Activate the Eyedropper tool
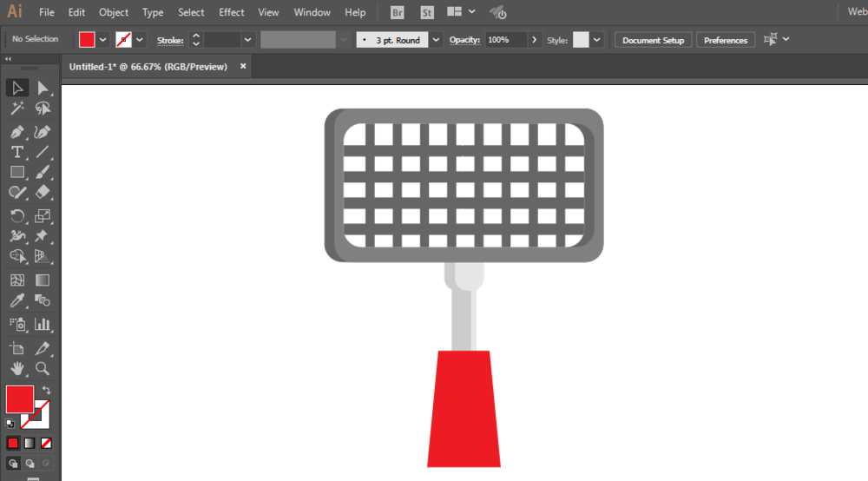The width and height of the screenshot is (868, 481). pyautogui.click(x=16, y=300)
